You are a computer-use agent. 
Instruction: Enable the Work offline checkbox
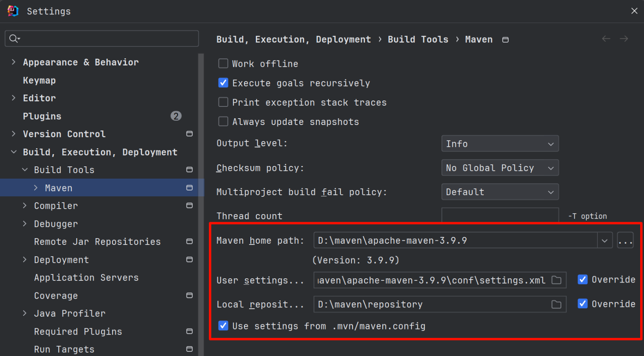223,64
